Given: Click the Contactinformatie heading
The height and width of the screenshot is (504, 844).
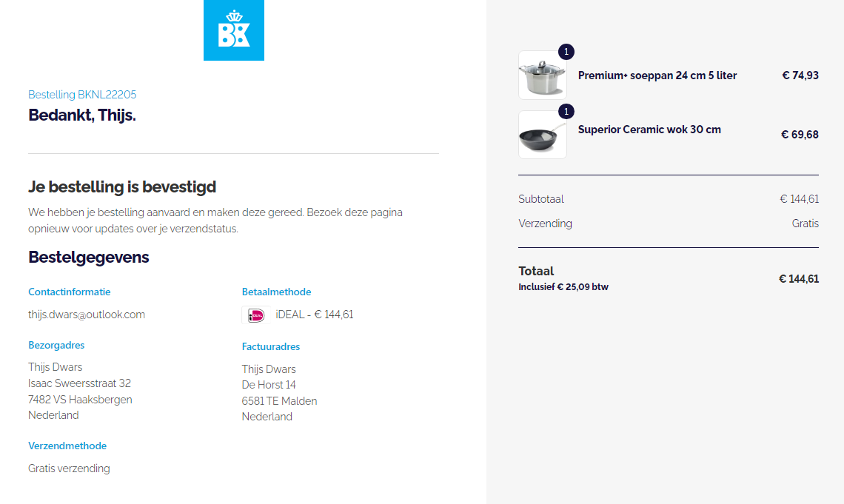Looking at the screenshot, I should [x=70, y=292].
